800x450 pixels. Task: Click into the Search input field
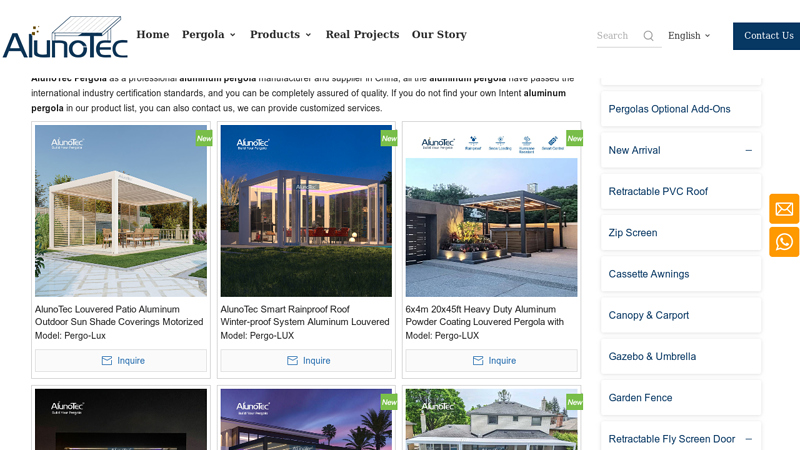coord(618,36)
